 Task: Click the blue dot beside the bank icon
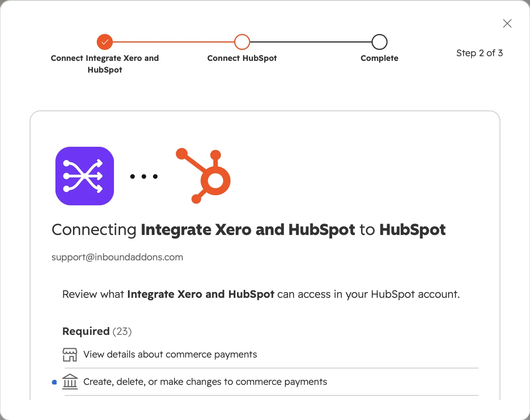[x=54, y=382]
